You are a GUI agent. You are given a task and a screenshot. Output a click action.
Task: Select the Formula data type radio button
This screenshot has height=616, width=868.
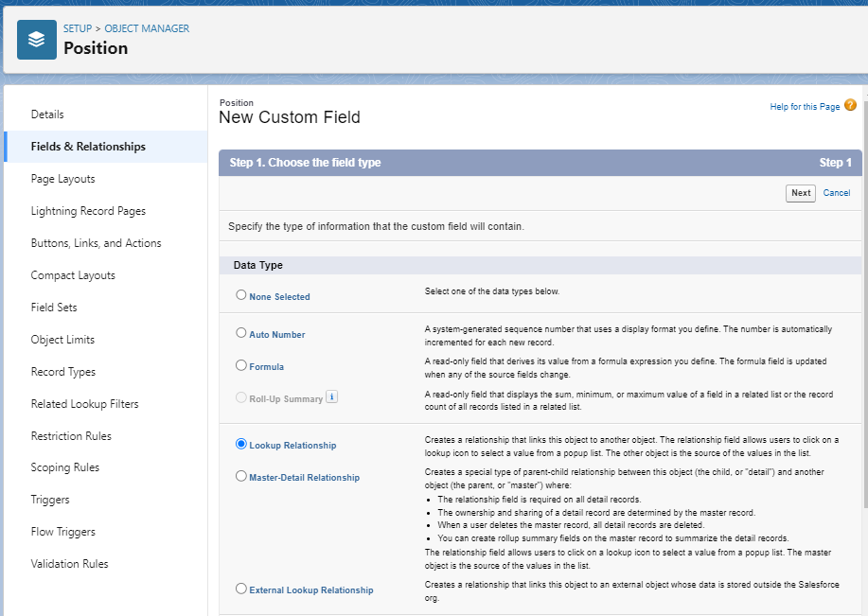pyautogui.click(x=241, y=365)
